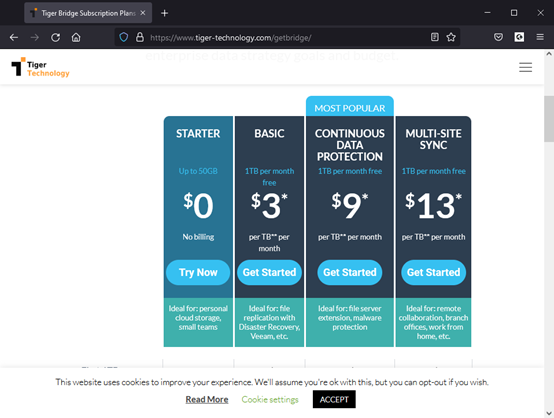Open the site hamburger navigation menu

coord(525,67)
